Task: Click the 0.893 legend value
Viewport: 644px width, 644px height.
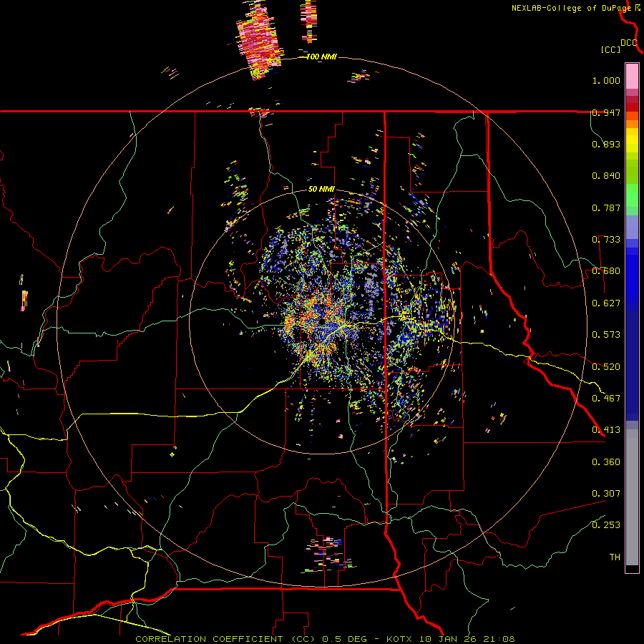Action: [x=606, y=144]
